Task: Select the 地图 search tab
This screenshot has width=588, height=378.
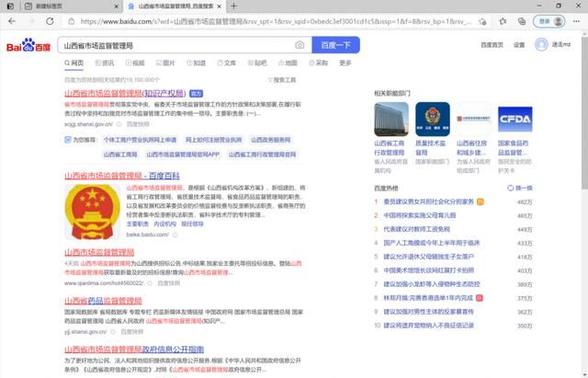Action: click(x=288, y=63)
